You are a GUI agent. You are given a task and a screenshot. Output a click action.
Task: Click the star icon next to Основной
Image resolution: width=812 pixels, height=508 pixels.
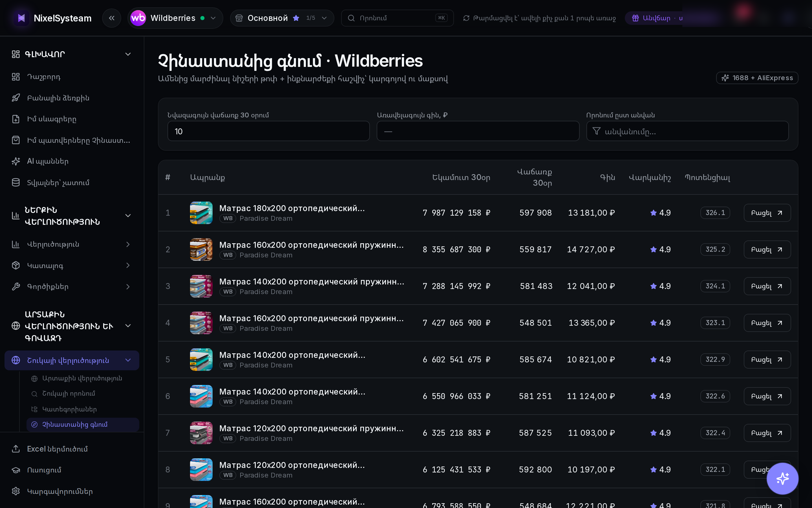pos(296,18)
